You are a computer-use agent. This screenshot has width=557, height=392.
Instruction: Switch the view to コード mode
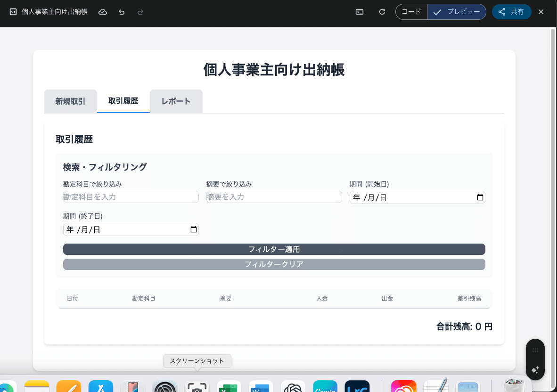[x=411, y=12]
